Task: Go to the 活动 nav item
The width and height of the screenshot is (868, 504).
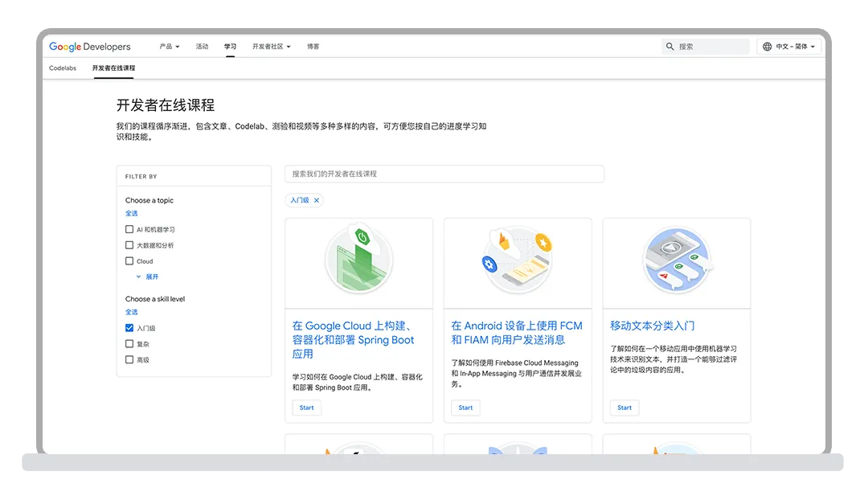Action: click(x=202, y=47)
